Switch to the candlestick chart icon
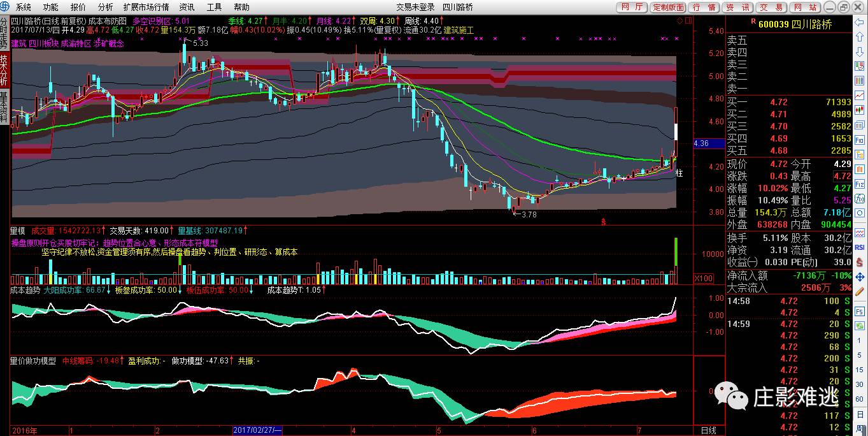 859,110
